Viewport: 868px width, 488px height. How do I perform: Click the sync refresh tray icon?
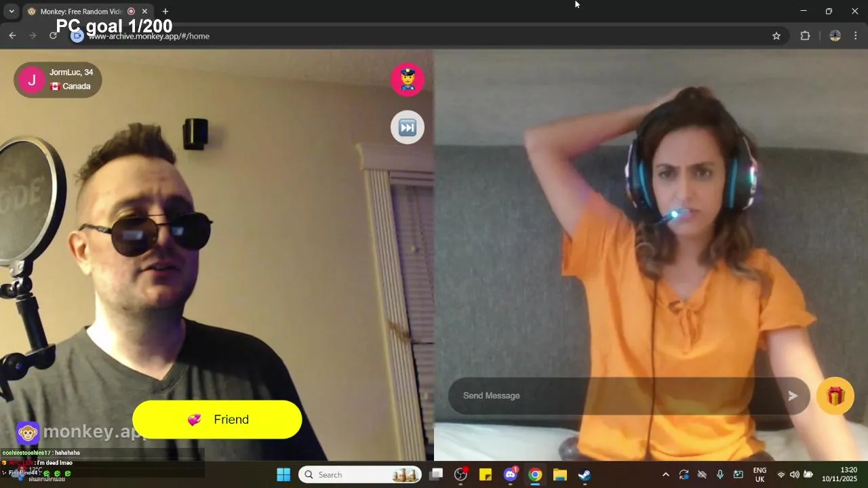[684, 474]
